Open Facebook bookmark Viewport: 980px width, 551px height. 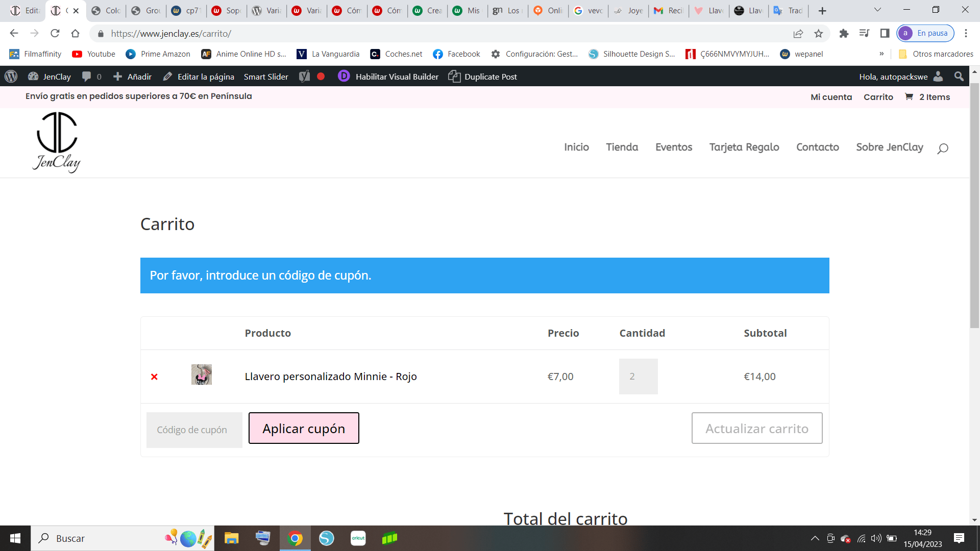tap(456, 54)
